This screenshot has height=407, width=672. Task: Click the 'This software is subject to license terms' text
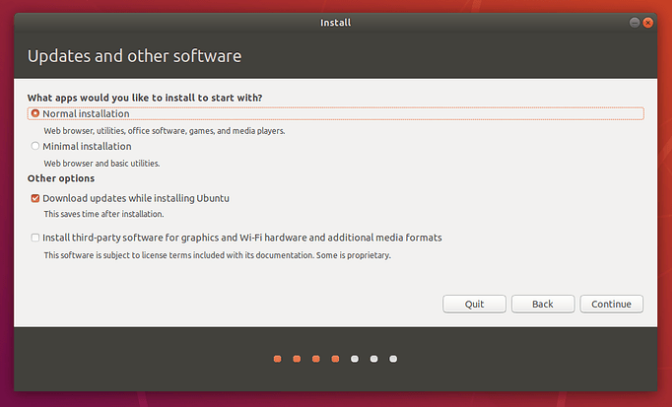coord(217,255)
